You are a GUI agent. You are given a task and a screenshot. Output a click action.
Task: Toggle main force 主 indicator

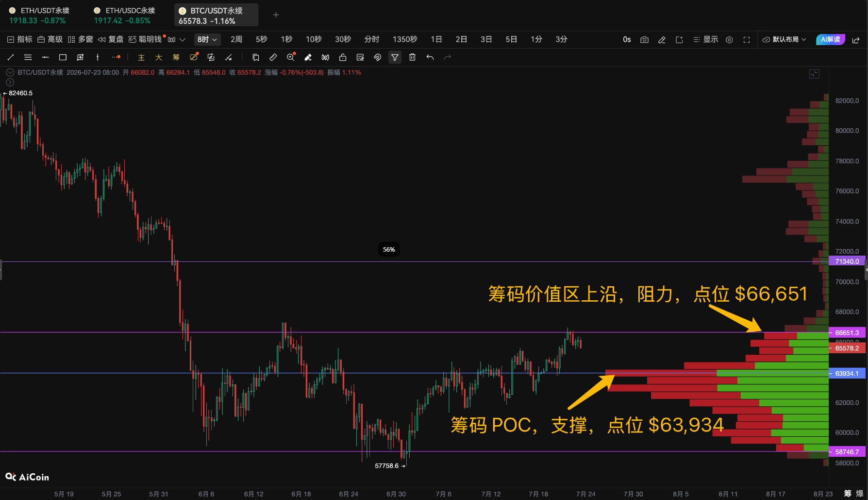[x=141, y=57]
